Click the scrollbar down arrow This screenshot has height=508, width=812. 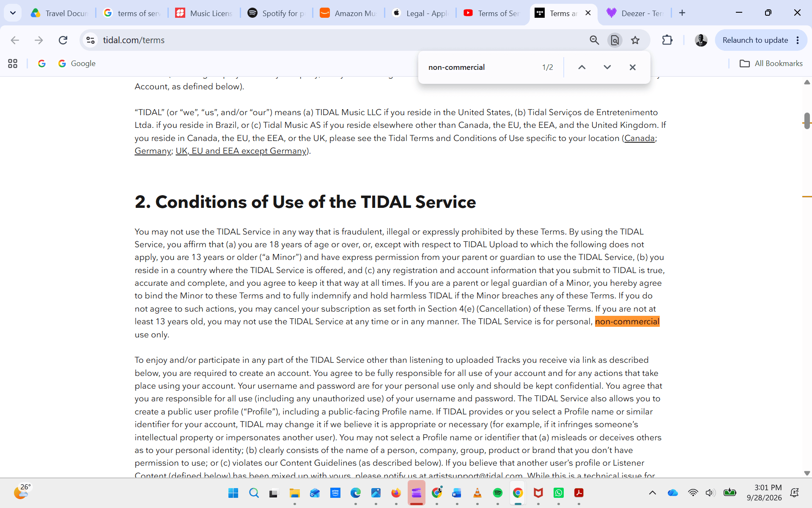(x=807, y=473)
